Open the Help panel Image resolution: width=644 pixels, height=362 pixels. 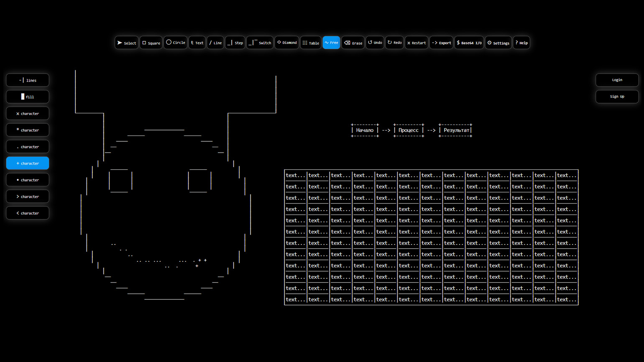pos(521,43)
